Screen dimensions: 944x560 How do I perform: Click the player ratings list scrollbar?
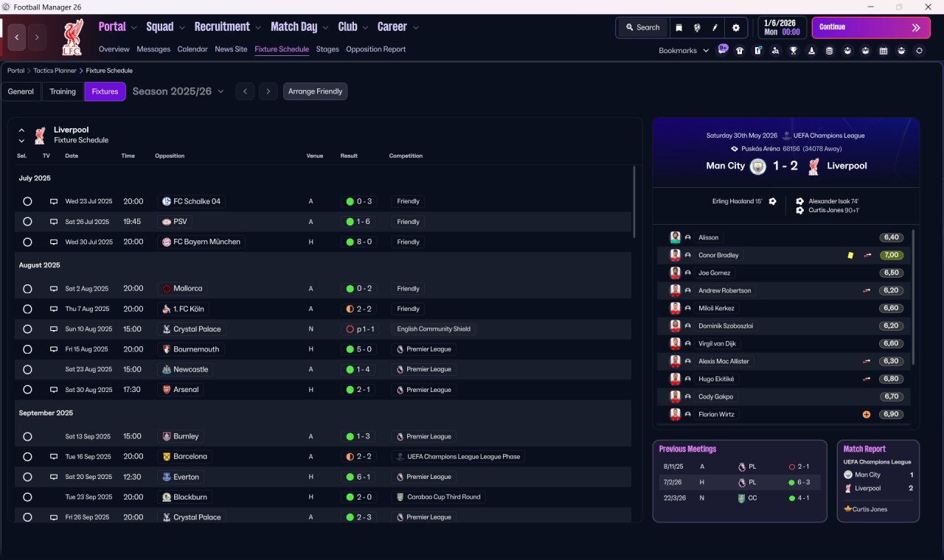tap(913, 297)
